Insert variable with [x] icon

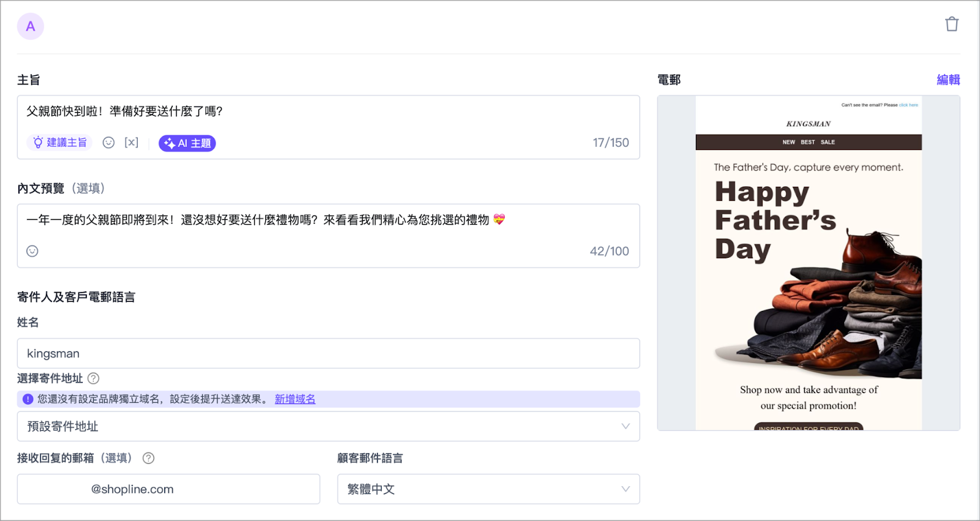(x=131, y=143)
